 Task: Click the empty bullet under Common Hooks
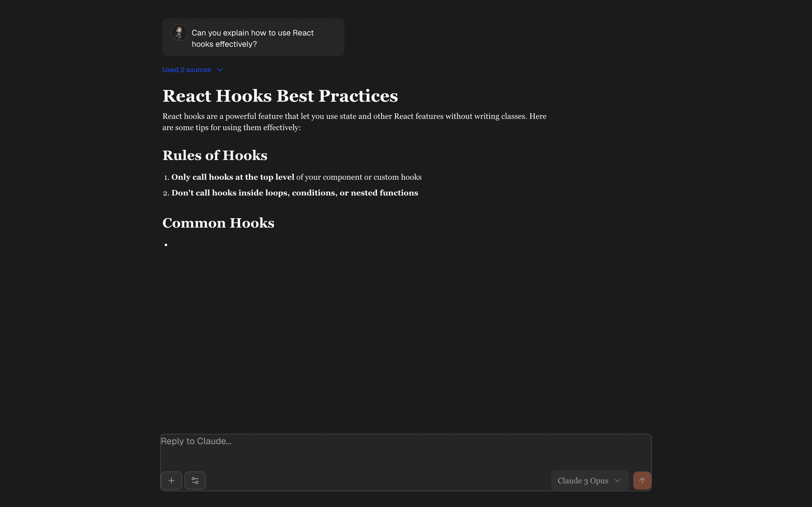(x=166, y=245)
